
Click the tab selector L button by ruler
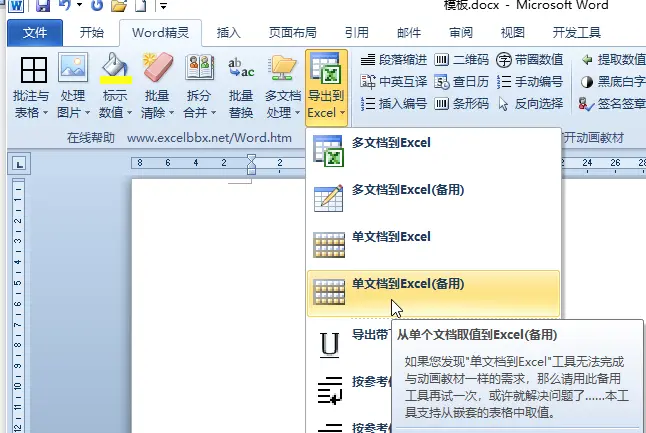[x=19, y=164]
